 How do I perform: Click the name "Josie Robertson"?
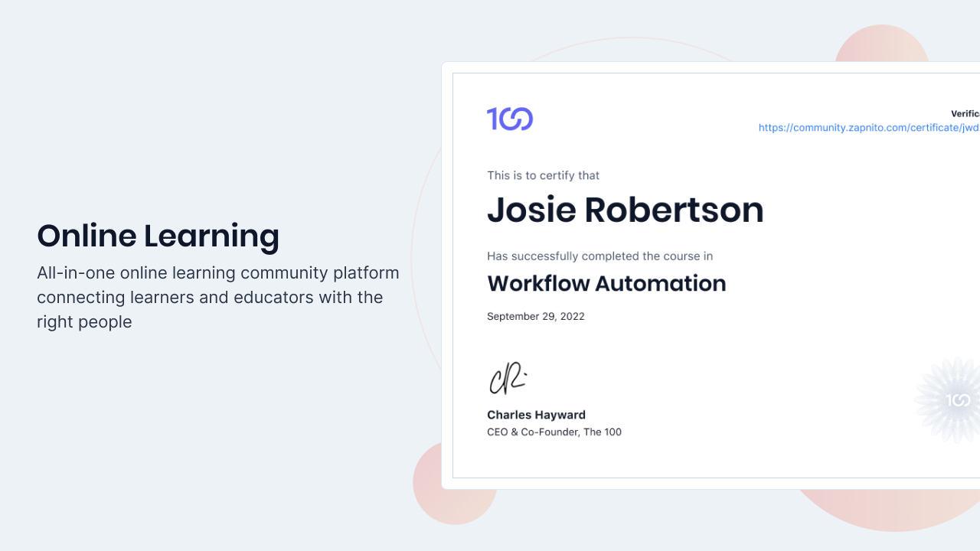click(626, 210)
